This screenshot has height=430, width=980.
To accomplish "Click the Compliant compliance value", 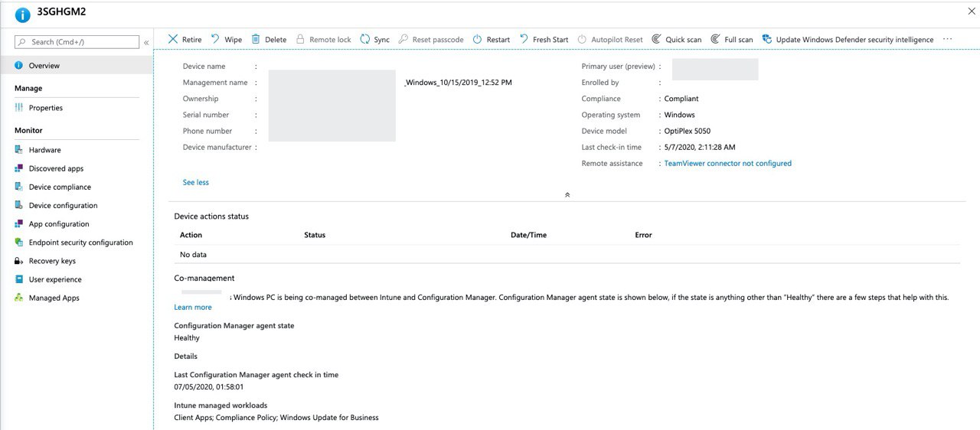I will pyautogui.click(x=681, y=99).
